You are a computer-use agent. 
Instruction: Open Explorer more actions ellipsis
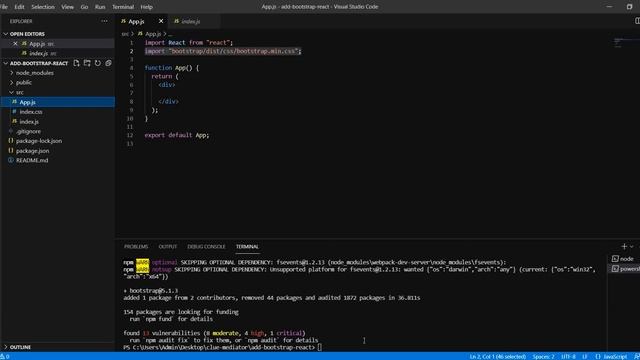point(104,21)
